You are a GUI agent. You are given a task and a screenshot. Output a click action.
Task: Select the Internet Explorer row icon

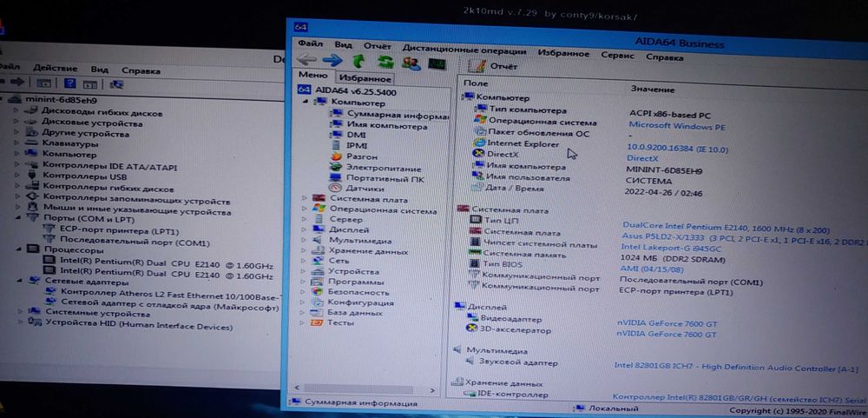pos(479,143)
